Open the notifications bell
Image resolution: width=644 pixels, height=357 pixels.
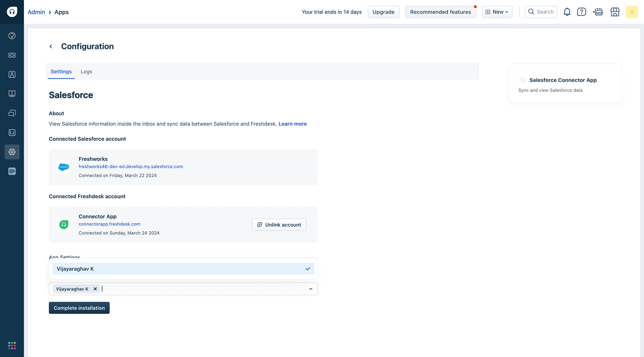tap(567, 12)
